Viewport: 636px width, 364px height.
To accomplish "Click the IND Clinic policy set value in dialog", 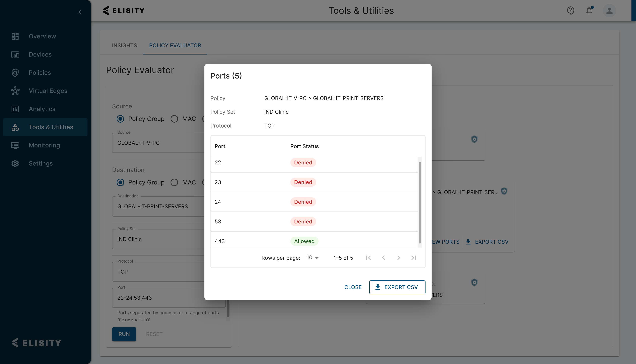I will tap(276, 112).
